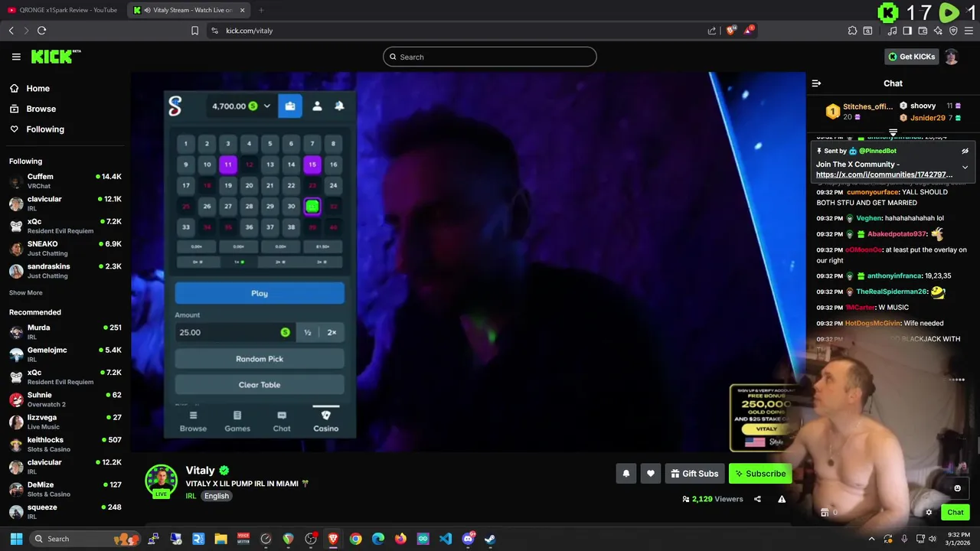The height and width of the screenshot is (551, 980).
Task: Open the Brave Shields lion icon
Action: (x=730, y=31)
